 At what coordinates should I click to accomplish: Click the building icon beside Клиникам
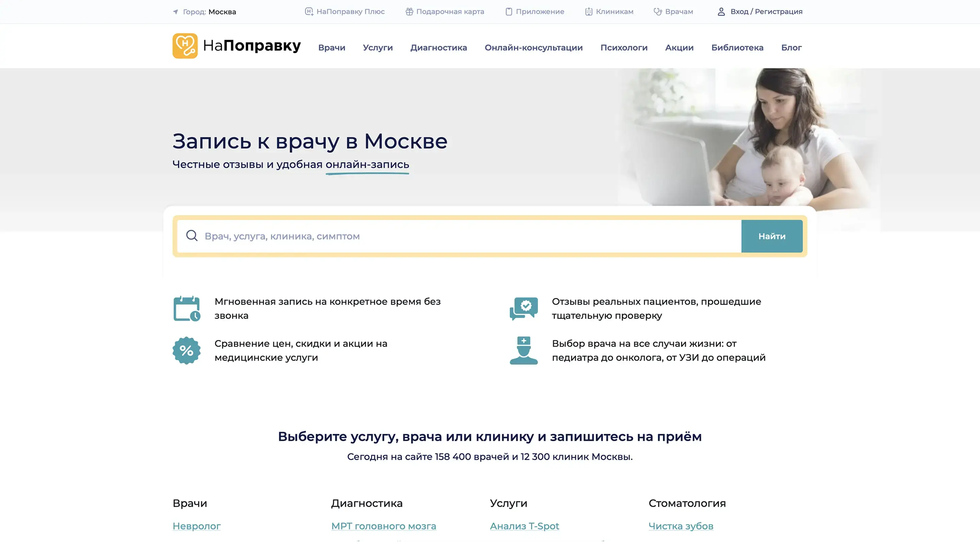pos(589,12)
